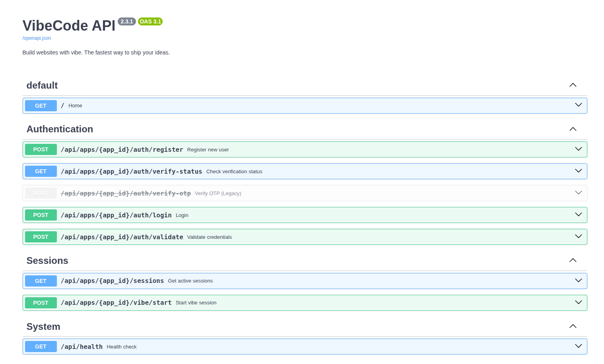This screenshot has width=604, height=364.
Task: Expand the auth/validate endpoint details
Action: pos(578,236)
